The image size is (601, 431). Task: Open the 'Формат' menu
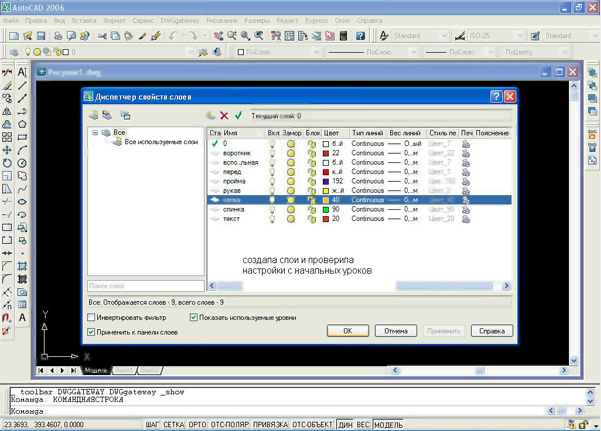click(x=114, y=20)
